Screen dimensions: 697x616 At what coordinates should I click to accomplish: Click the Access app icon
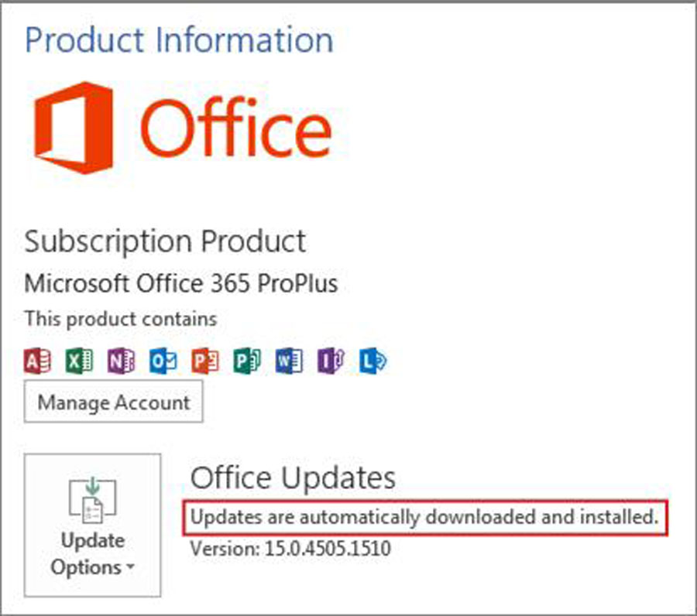37,361
